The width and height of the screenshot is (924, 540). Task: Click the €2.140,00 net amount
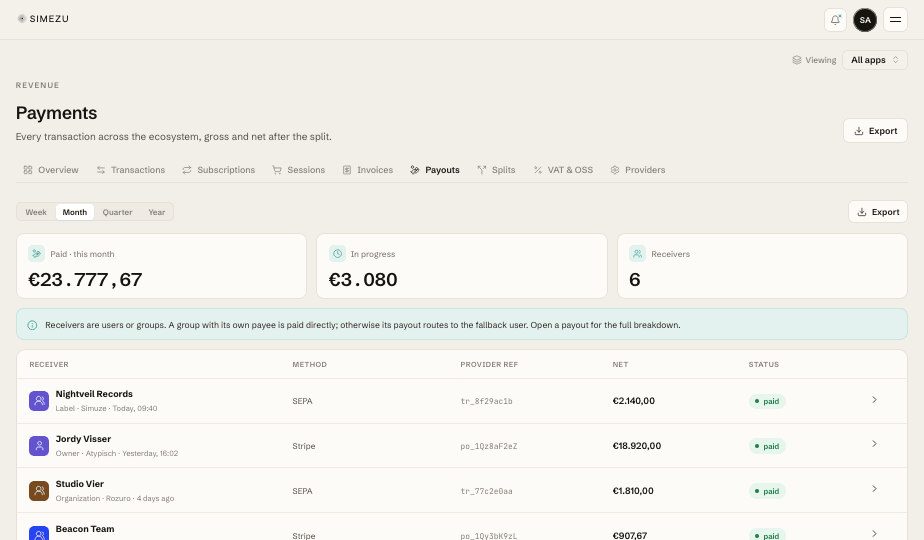pyautogui.click(x=633, y=401)
